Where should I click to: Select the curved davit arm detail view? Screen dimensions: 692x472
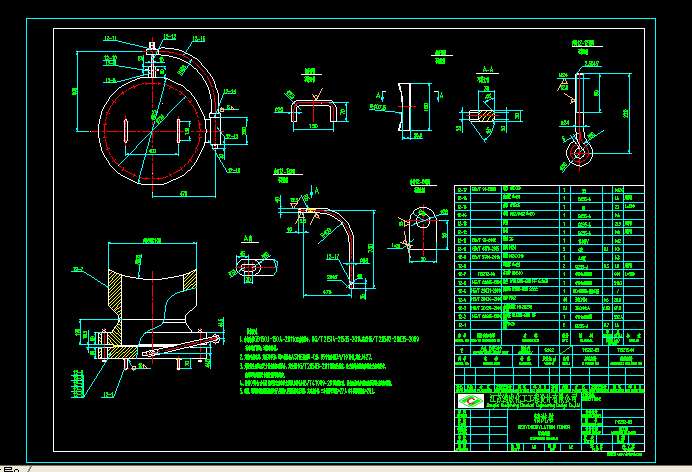(329, 247)
